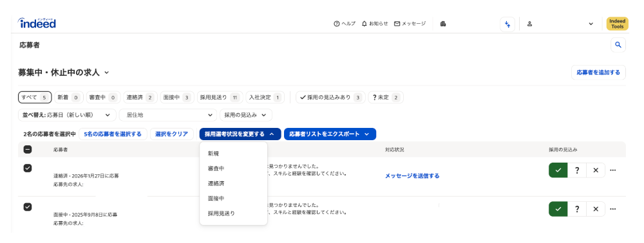The image size is (644, 243).
Task: Select 新規 status from menu
Action: coord(233,154)
